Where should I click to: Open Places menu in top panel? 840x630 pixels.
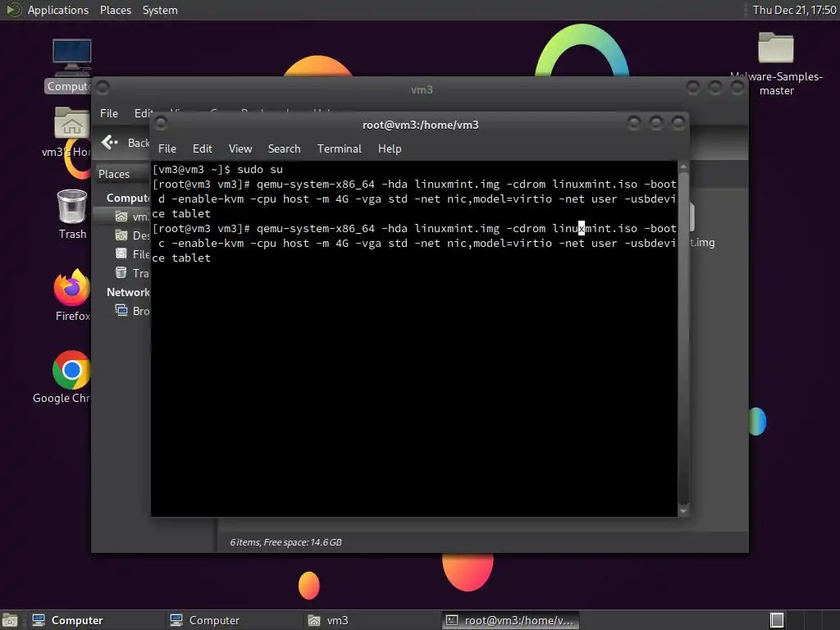(x=115, y=10)
